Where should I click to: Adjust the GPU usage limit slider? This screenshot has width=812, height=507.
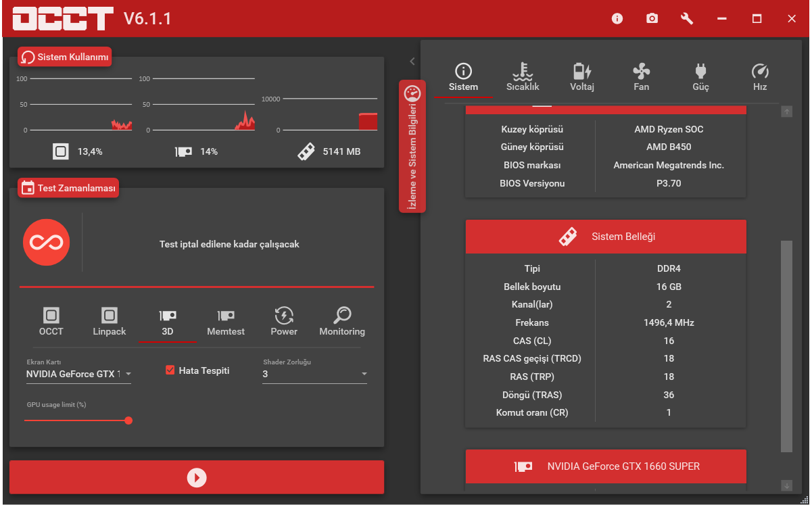(128, 420)
